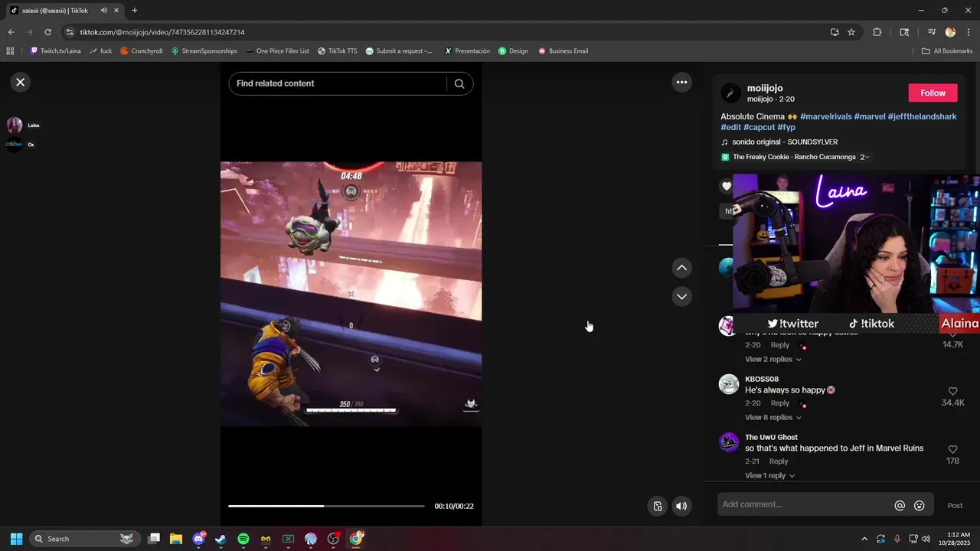Open the One Piece Filler List bookmark
980x551 pixels.
tap(277, 51)
